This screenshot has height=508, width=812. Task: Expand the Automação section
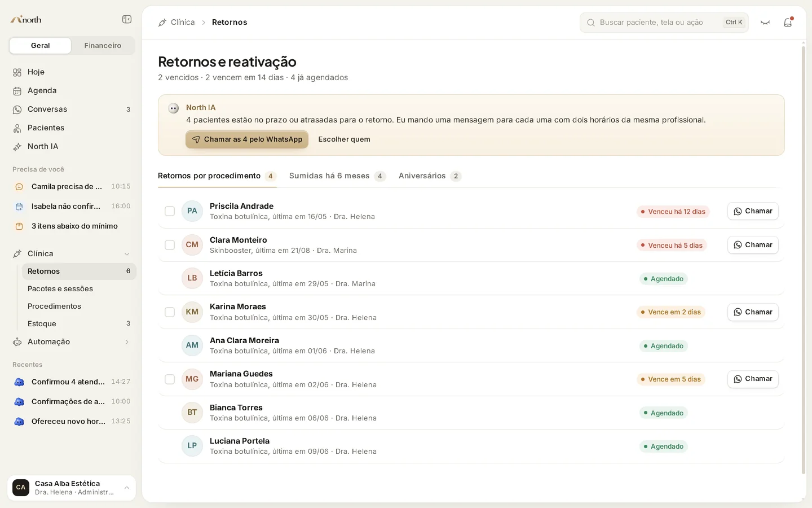point(72,341)
